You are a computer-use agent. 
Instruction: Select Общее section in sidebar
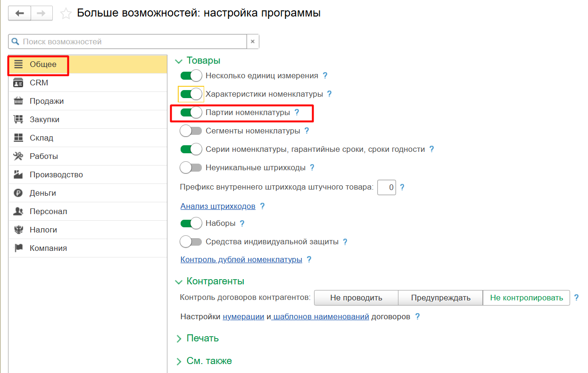tap(88, 64)
